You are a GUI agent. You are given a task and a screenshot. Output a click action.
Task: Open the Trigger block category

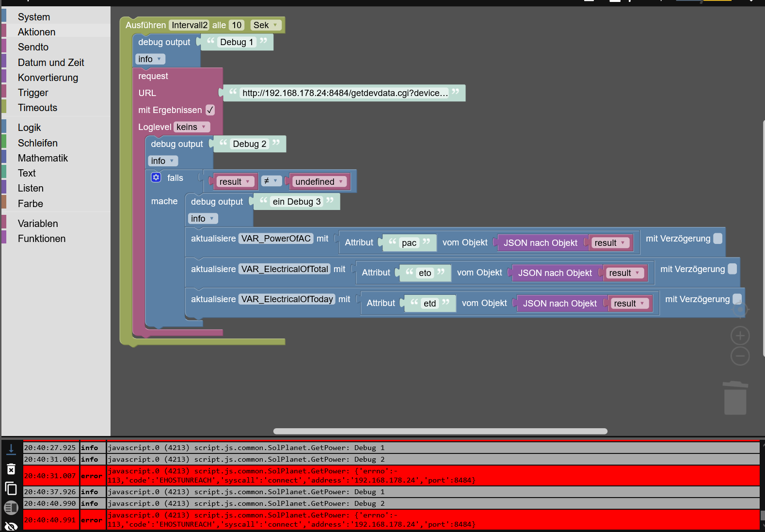pos(56,93)
